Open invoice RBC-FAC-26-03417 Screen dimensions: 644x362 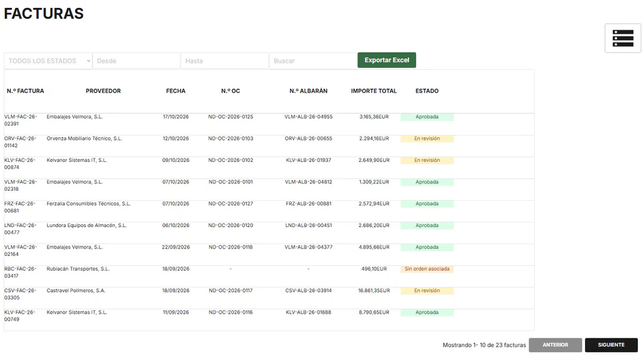pos(20,272)
